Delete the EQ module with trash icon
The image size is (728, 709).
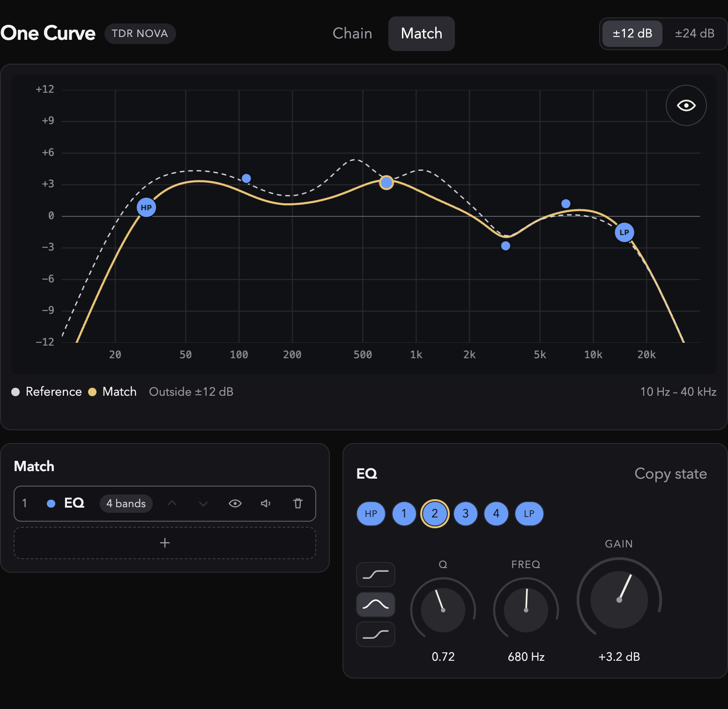point(298,503)
